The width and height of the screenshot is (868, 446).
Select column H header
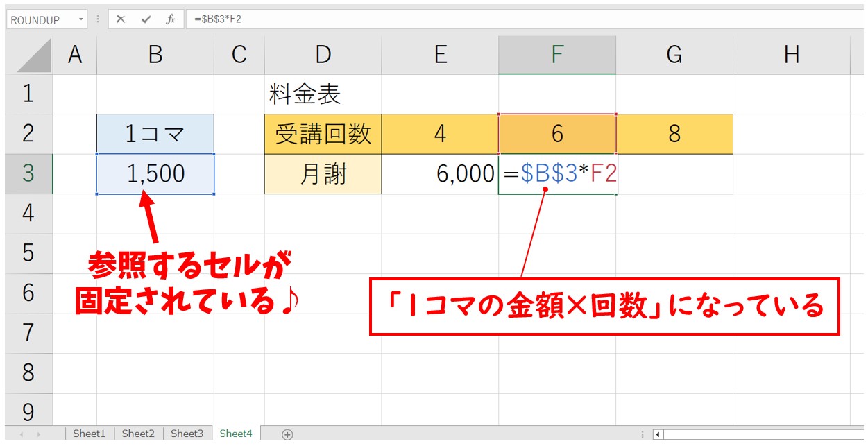(792, 55)
